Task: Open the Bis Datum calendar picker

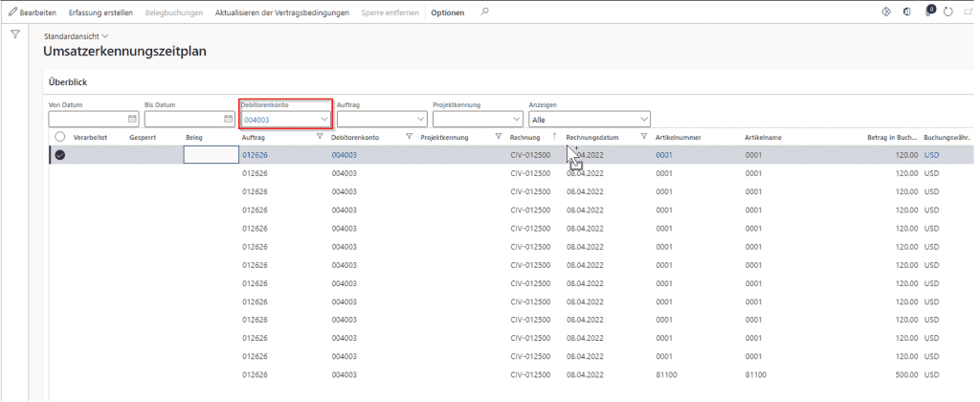Action: [228, 120]
